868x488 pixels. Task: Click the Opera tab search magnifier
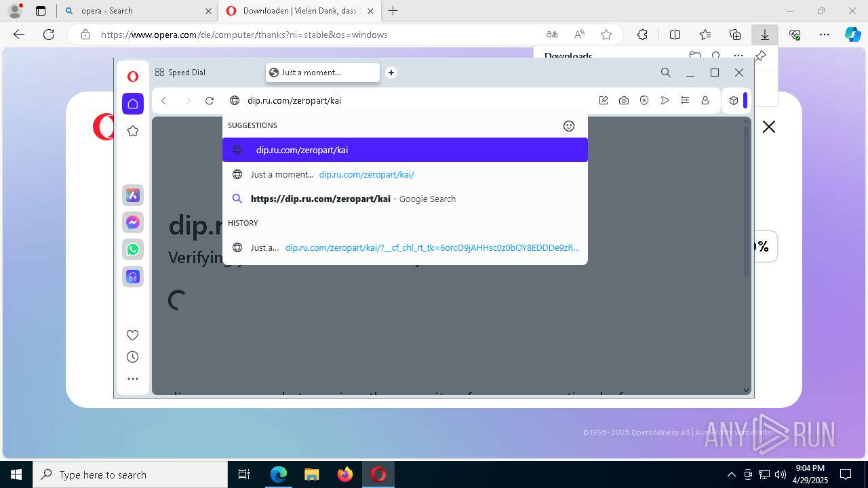tap(666, 73)
